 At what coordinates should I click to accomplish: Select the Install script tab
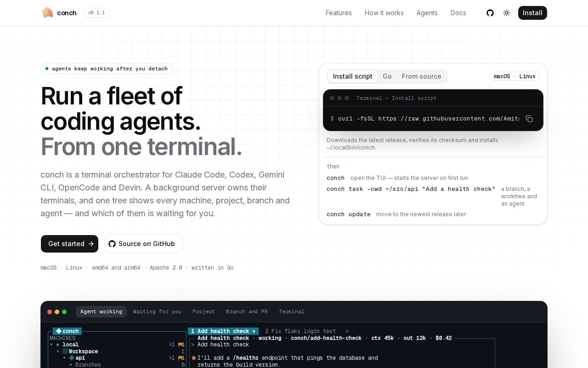[353, 76]
